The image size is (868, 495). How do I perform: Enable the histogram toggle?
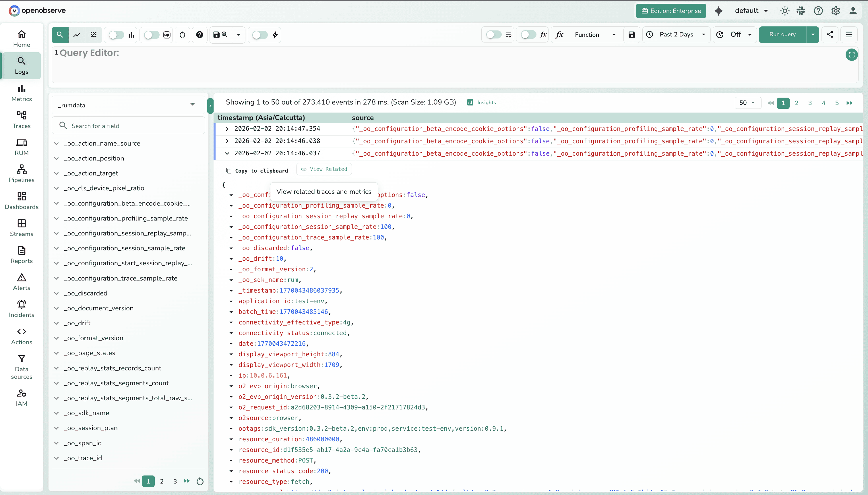116,35
